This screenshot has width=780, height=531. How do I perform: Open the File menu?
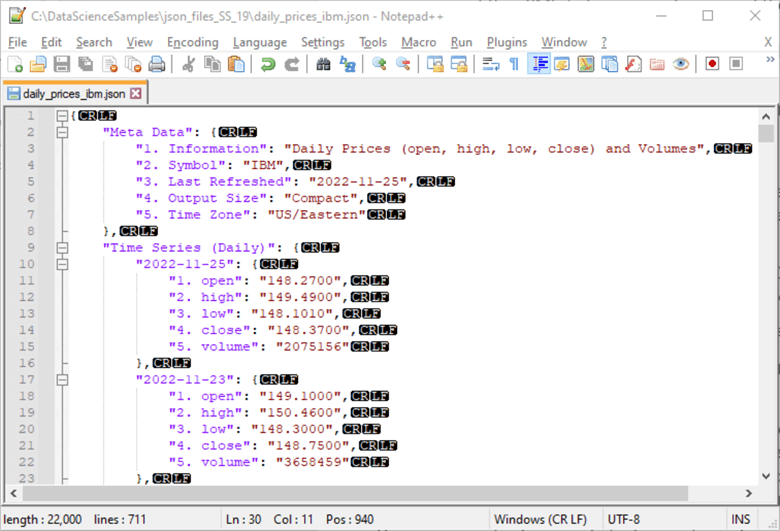click(x=17, y=43)
